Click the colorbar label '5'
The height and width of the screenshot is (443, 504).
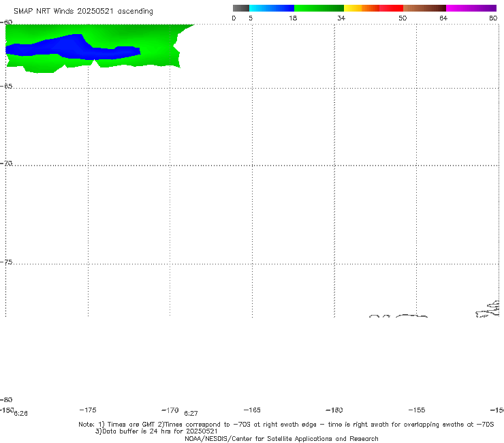251,18
